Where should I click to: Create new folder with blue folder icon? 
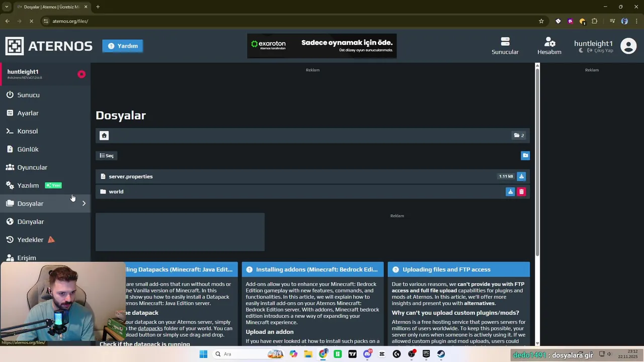(525, 155)
